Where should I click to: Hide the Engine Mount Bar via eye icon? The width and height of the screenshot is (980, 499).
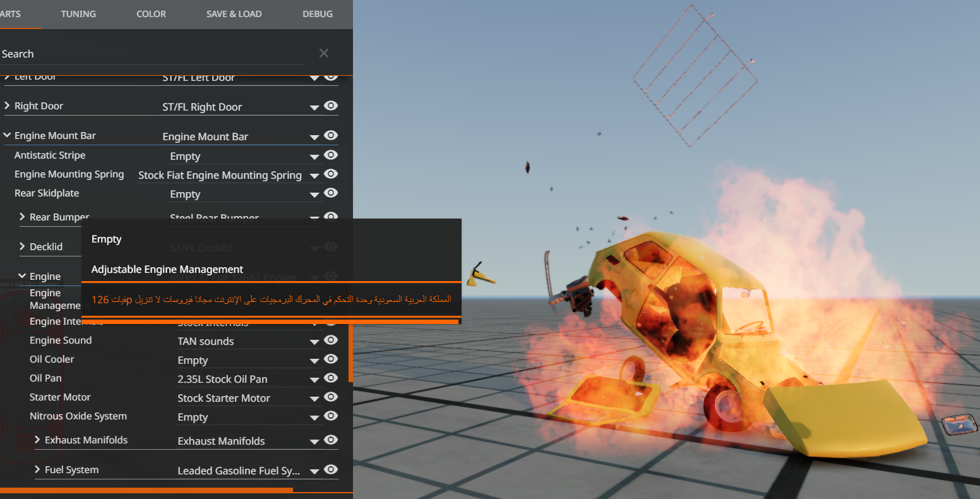pyautogui.click(x=331, y=135)
